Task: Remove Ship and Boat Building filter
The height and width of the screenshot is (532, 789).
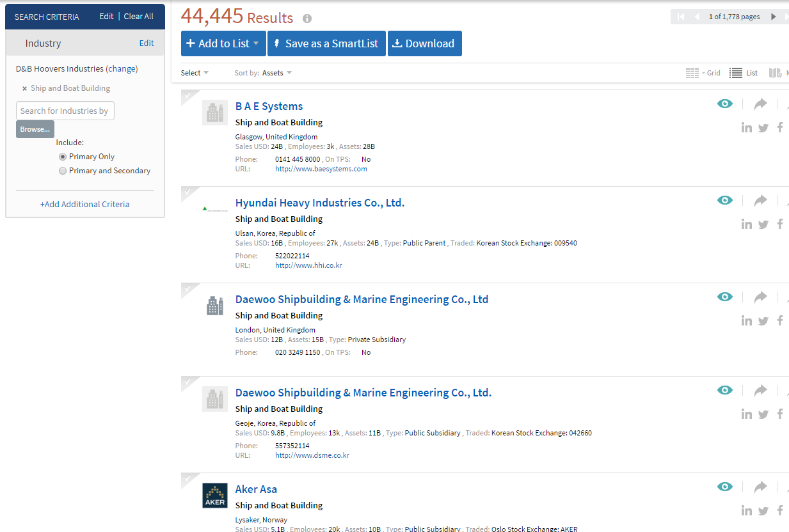Action: (x=24, y=89)
